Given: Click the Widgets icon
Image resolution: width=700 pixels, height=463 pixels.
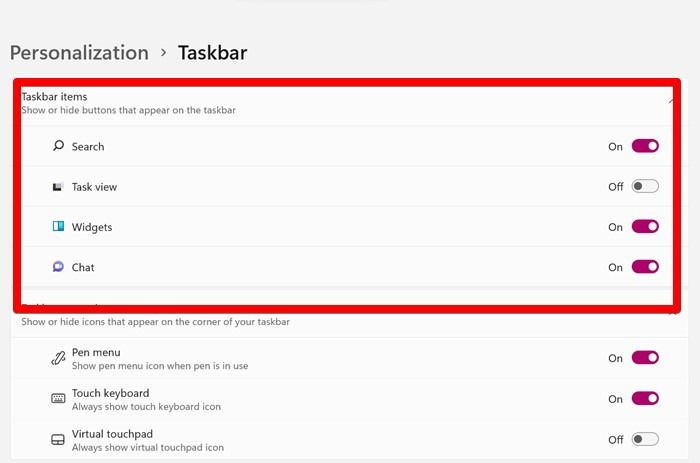Looking at the screenshot, I should click(58, 226).
